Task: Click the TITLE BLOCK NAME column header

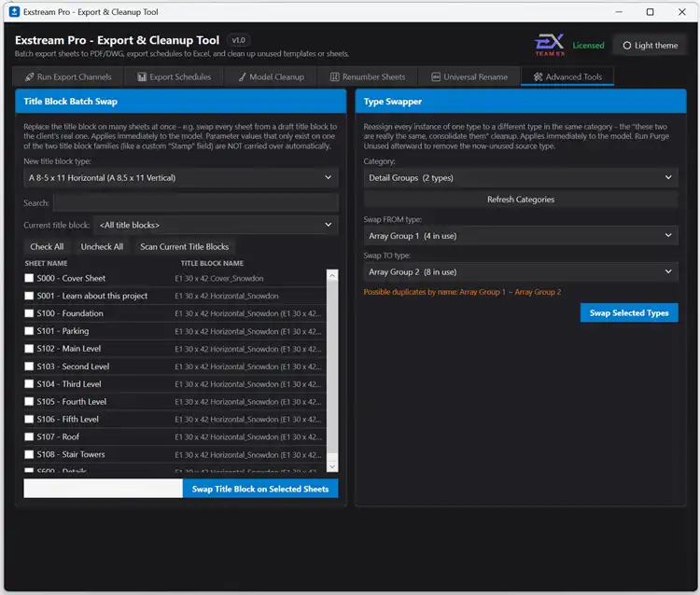Action: tap(212, 263)
